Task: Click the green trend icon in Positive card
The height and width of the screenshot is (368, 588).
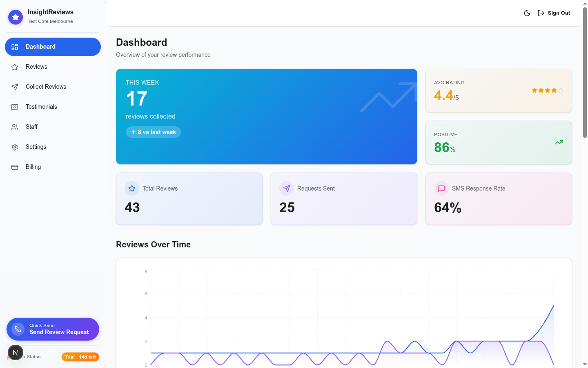Action: (x=559, y=142)
